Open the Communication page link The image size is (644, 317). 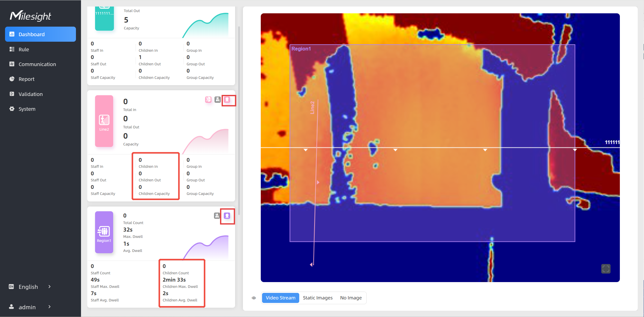click(x=37, y=64)
